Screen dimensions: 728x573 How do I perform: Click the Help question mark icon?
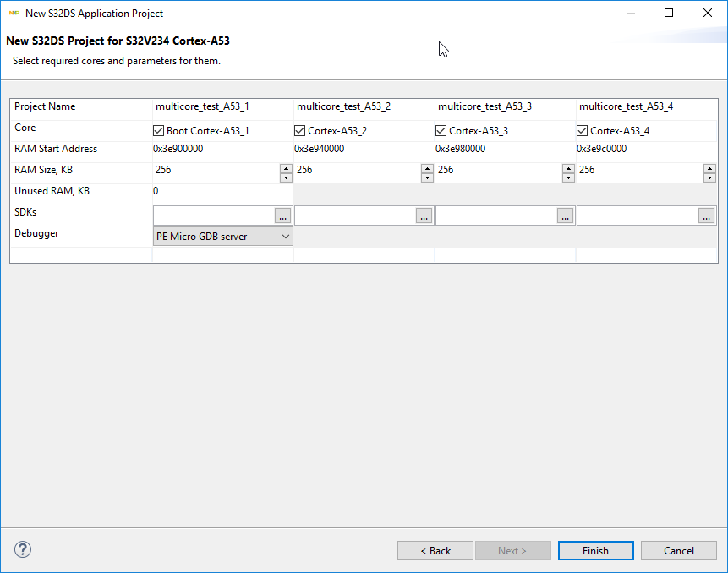pos(23,550)
